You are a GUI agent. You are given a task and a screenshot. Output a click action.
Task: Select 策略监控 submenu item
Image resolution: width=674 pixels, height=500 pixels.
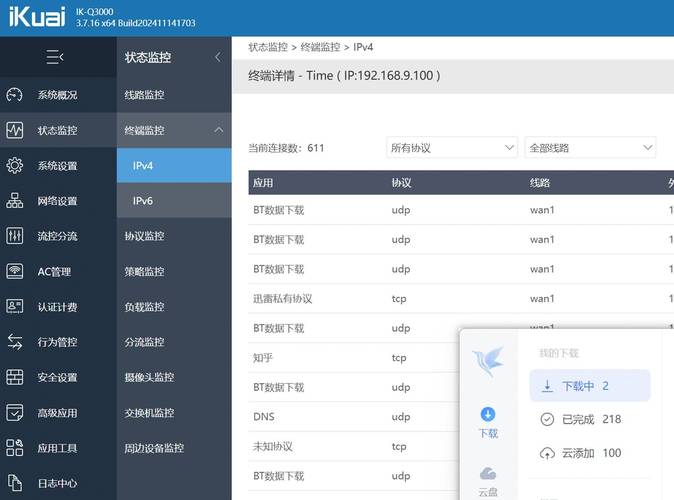[x=174, y=272]
